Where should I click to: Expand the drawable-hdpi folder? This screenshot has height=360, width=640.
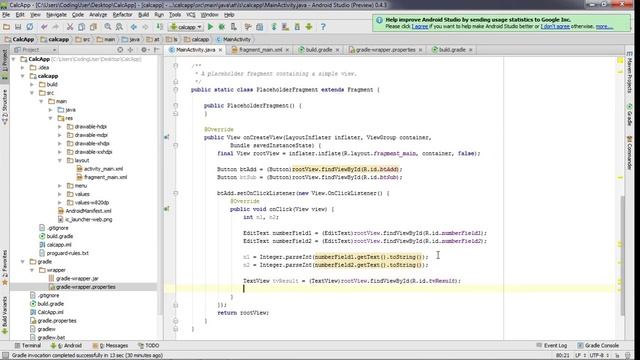pyautogui.click(x=60, y=127)
